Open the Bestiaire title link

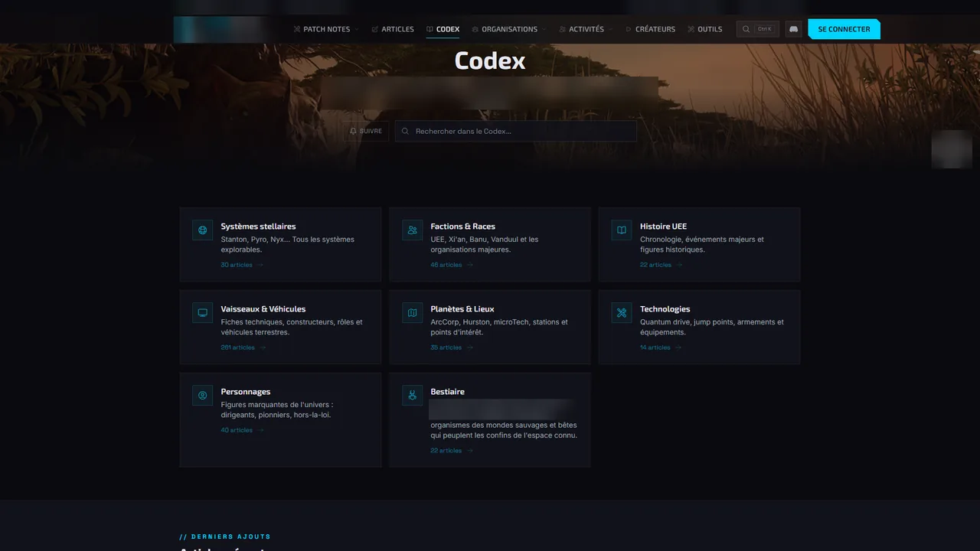448,392
